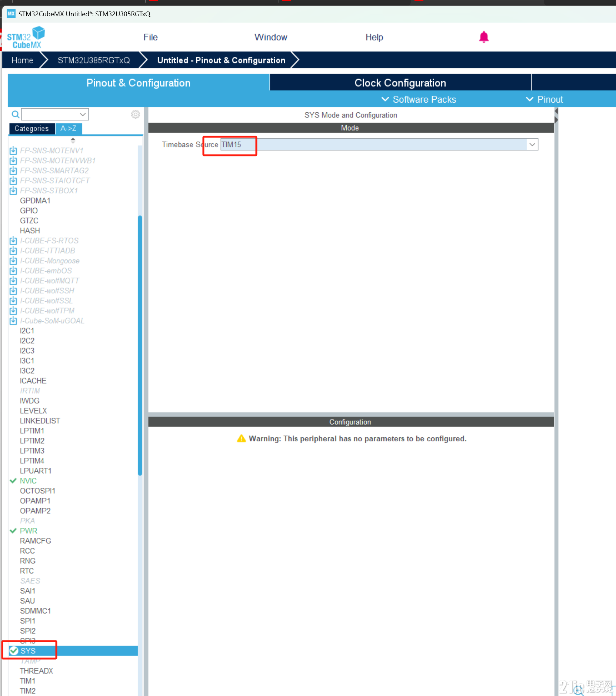The width and height of the screenshot is (616, 696).
Task: Collapse the side panel arrow handle
Action: point(556,115)
